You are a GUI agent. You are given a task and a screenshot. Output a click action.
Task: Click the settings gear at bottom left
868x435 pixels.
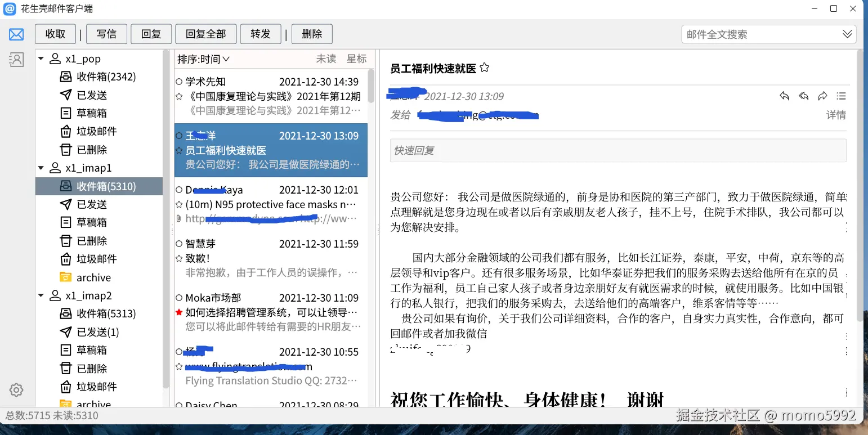16,390
